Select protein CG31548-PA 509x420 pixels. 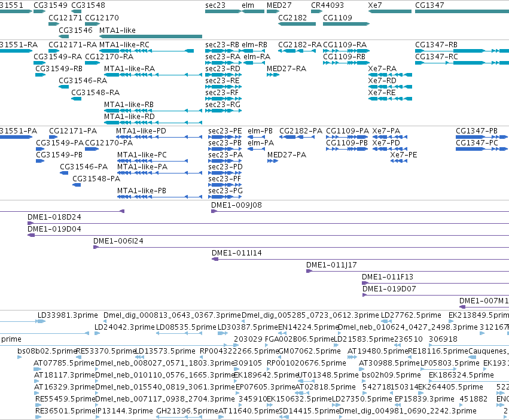click(x=77, y=185)
